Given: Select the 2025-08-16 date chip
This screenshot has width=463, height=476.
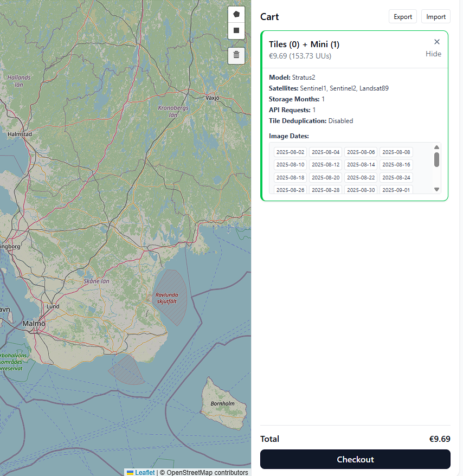Looking at the screenshot, I should (396, 164).
